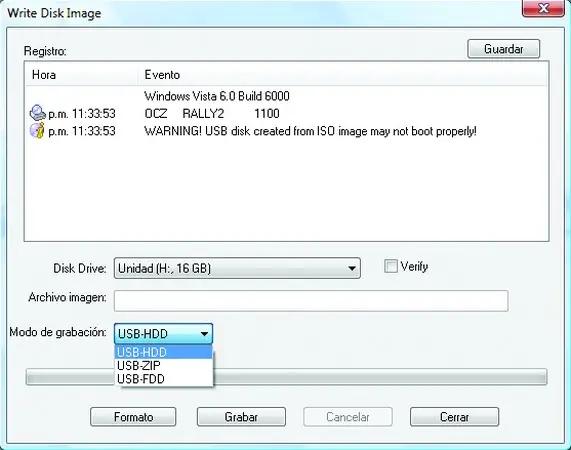Screen dimensions: 571x450
Task: Collapse the Modo de grabación combo box
Action: [x=164, y=333]
